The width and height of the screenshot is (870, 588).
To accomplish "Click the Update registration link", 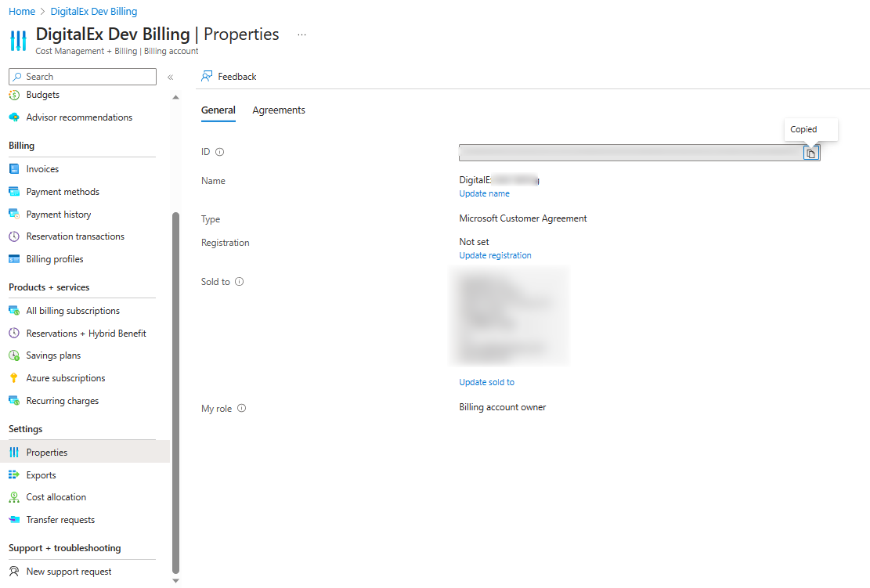I will [x=495, y=255].
